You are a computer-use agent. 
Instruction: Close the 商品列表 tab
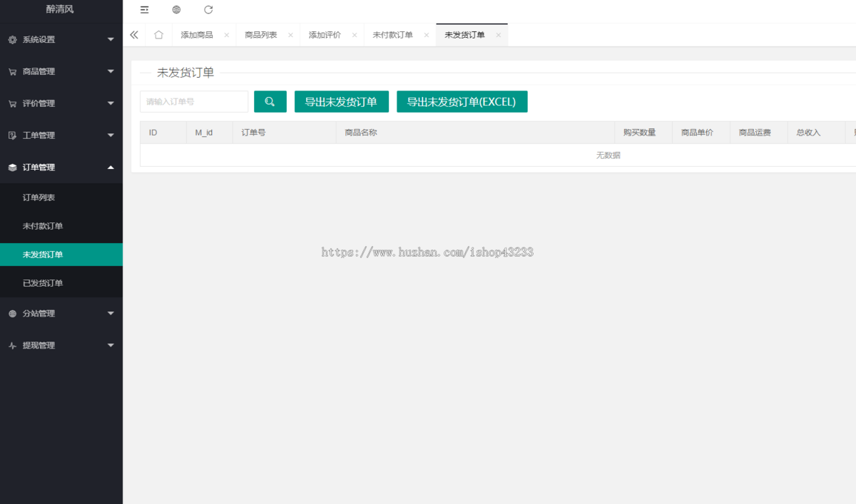(x=290, y=35)
